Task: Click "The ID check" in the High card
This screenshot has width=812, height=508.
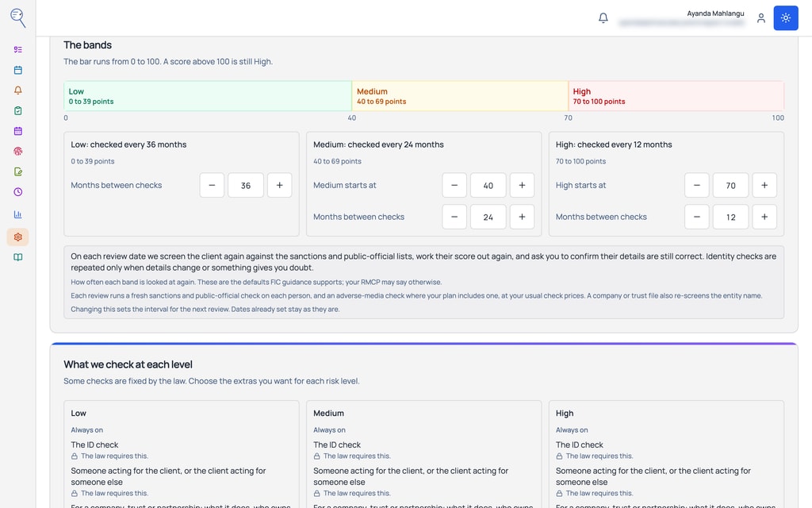Action: click(x=579, y=444)
